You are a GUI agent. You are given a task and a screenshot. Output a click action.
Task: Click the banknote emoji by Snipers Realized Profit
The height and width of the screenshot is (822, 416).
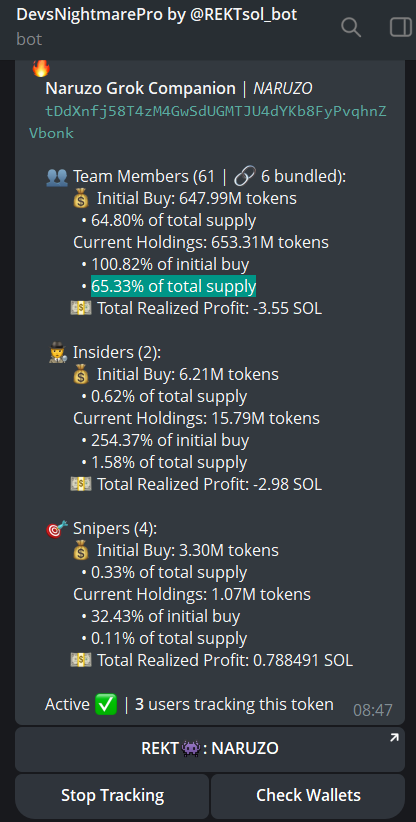pos(81,661)
